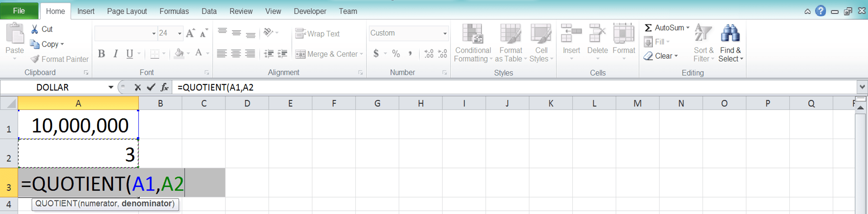Screen dimensions: 868x214
Task: Switch to the Insert tab
Action: 86,11
